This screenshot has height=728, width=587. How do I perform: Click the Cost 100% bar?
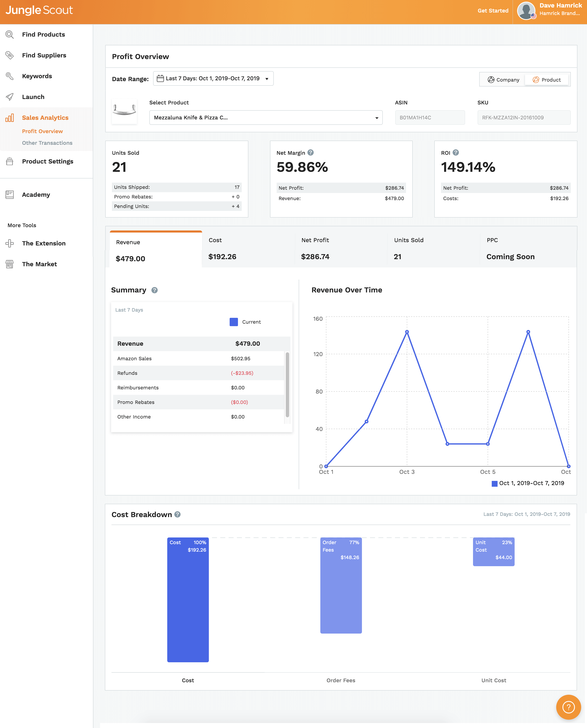pos(188,599)
